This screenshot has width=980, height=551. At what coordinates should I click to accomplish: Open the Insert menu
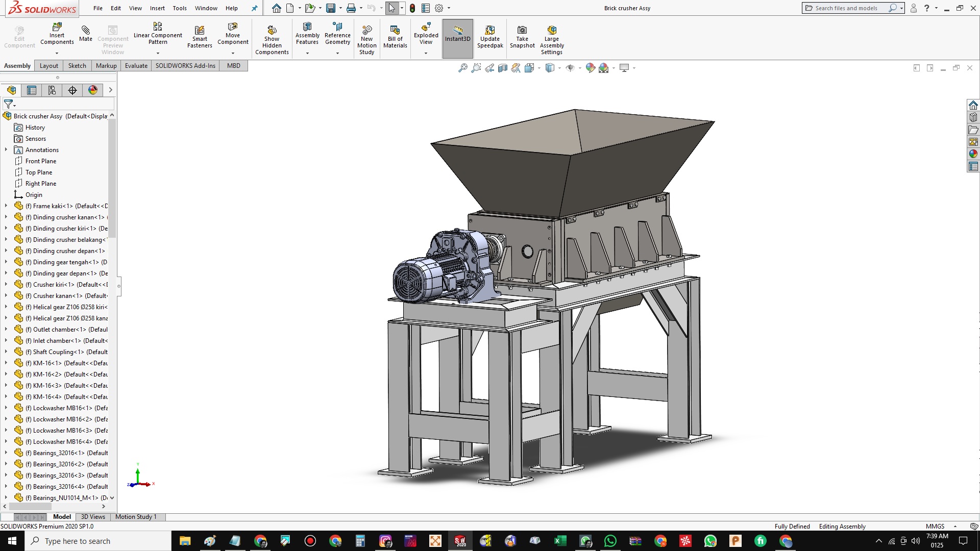[x=157, y=8]
